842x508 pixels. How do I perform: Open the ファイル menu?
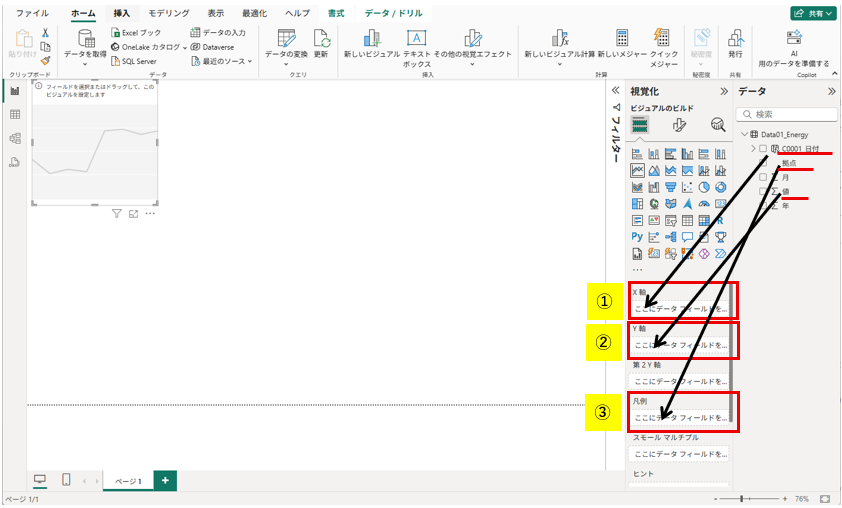32,13
